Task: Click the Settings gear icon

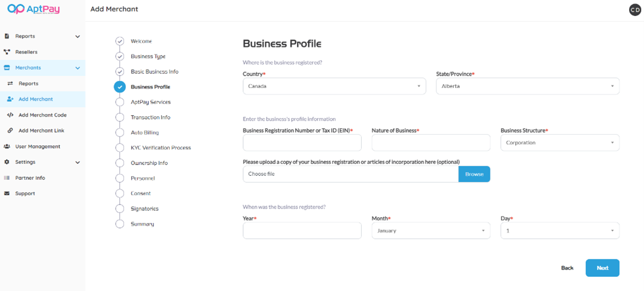Action: click(x=7, y=162)
